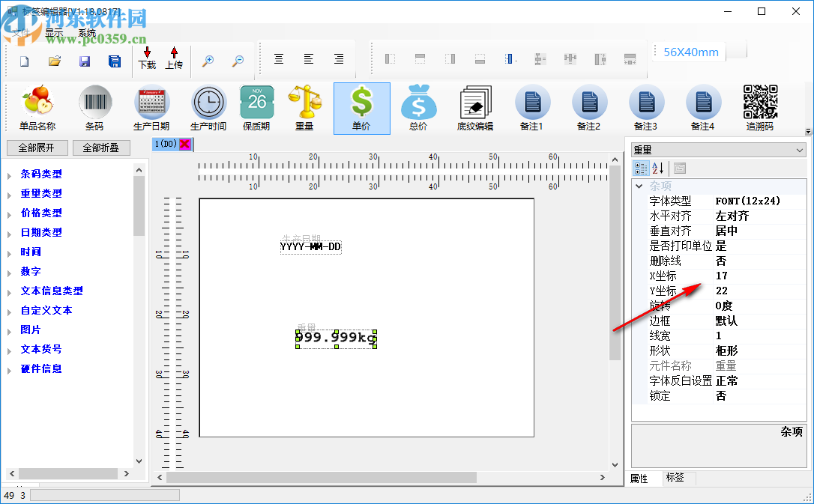This screenshot has height=504, width=814.
Task: Select the 999.999kg weight element
Action: (x=337, y=338)
